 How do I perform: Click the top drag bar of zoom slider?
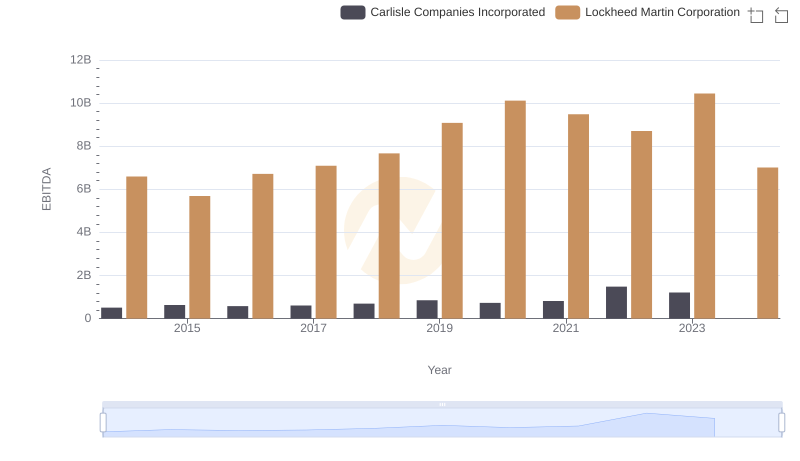442,404
